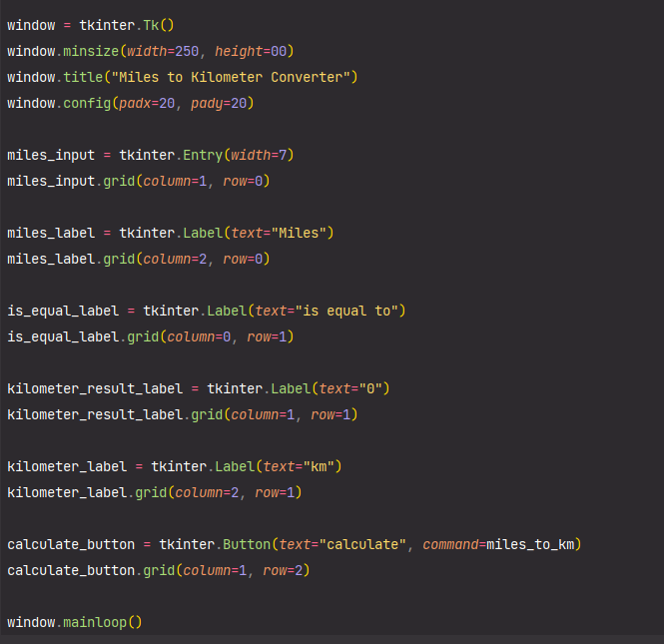Click "column=0" in the is_equal_label.grid line

pyautogui.click(x=199, y=337)
